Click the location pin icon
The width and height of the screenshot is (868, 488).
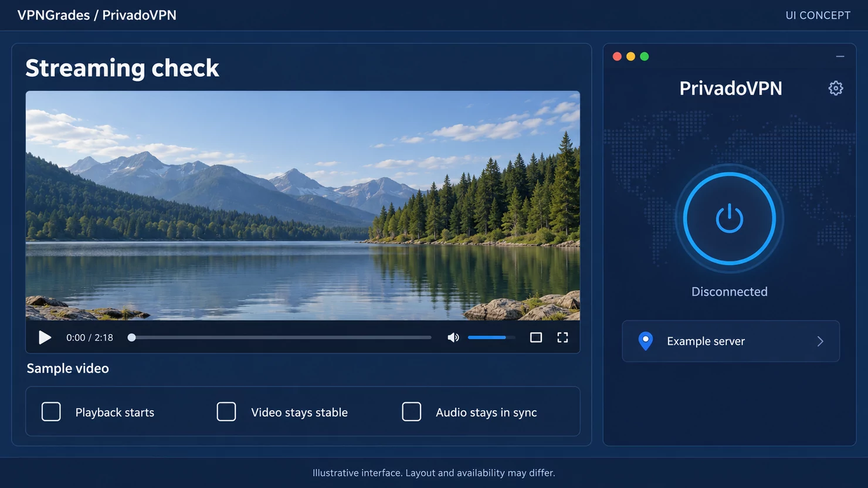(646, 341)
